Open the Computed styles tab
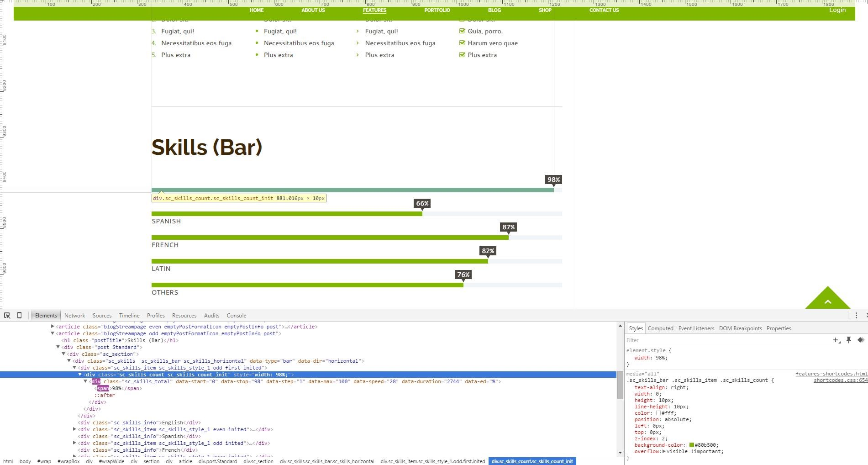Viewport: 868px width, 465px height. pos(660,328)
